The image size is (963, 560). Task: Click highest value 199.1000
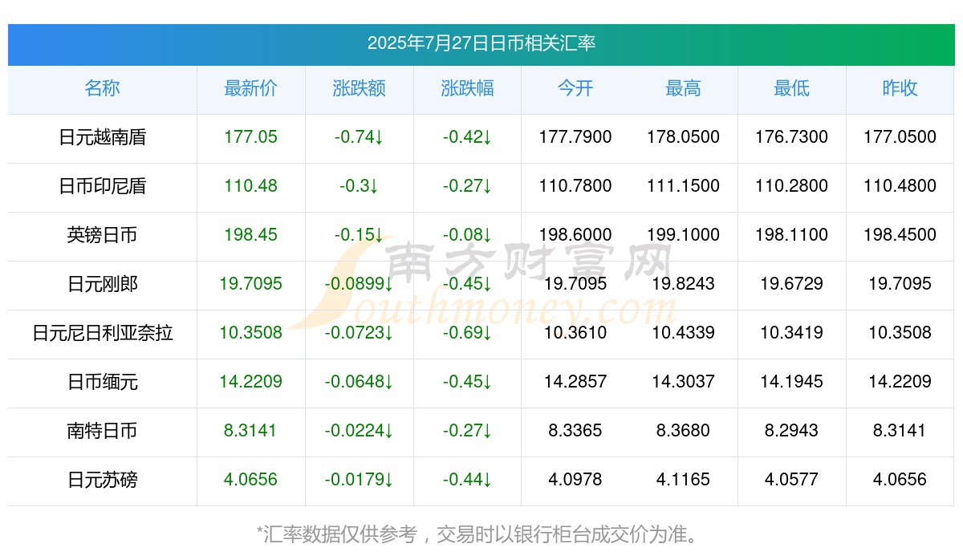(x=684, y=235)
